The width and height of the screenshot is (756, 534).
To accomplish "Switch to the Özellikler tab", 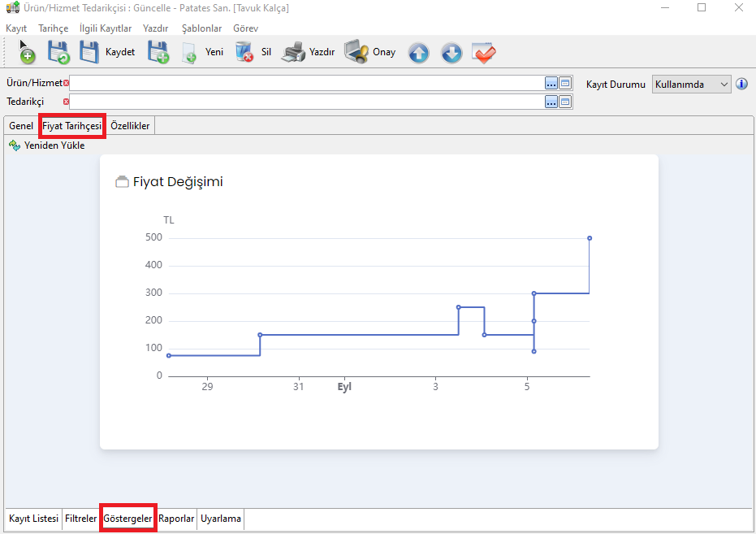I will 130,126.
